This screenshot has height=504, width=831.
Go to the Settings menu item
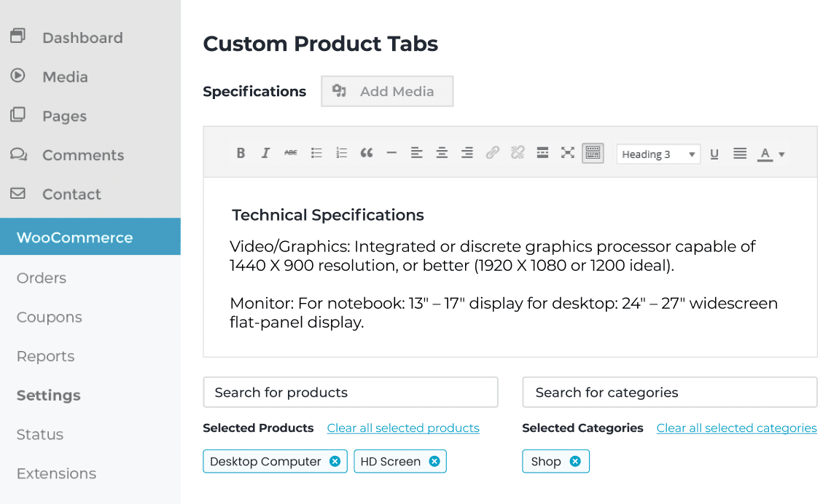(x=48, y=395)
